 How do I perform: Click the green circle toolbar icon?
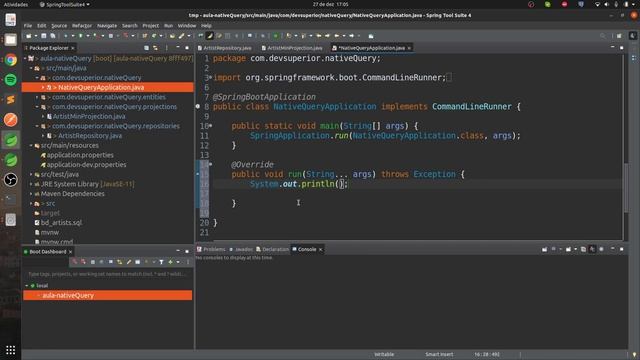tap(276, 36)
